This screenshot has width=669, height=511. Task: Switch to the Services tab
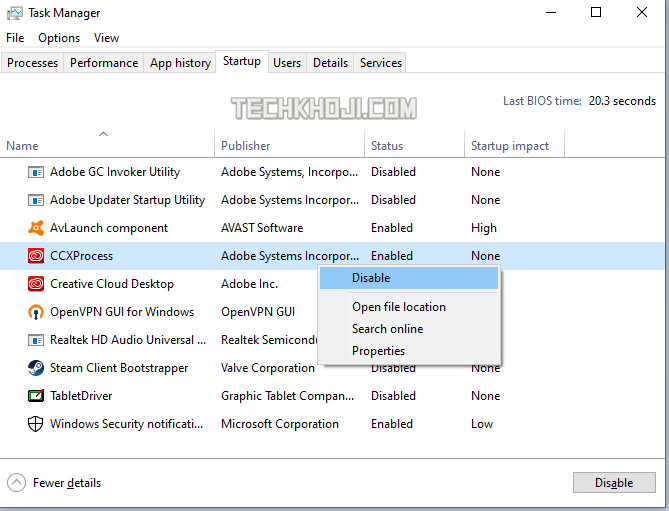tap(381, 63)
